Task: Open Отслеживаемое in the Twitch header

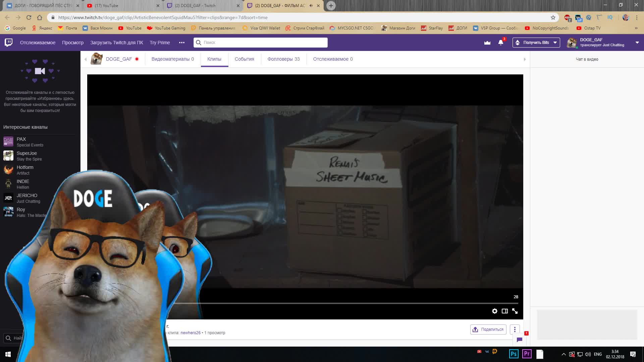Action: click(x=38, y=43)
